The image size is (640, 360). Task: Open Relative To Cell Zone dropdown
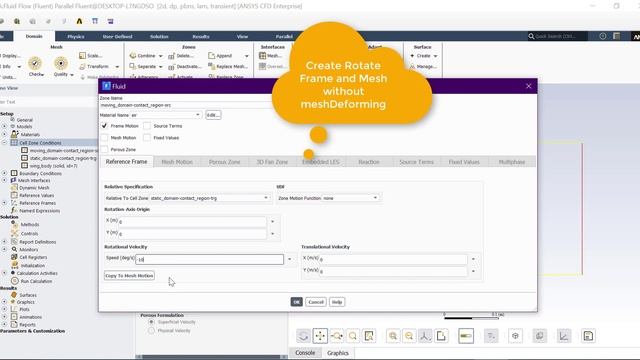(x=266, y=198)
